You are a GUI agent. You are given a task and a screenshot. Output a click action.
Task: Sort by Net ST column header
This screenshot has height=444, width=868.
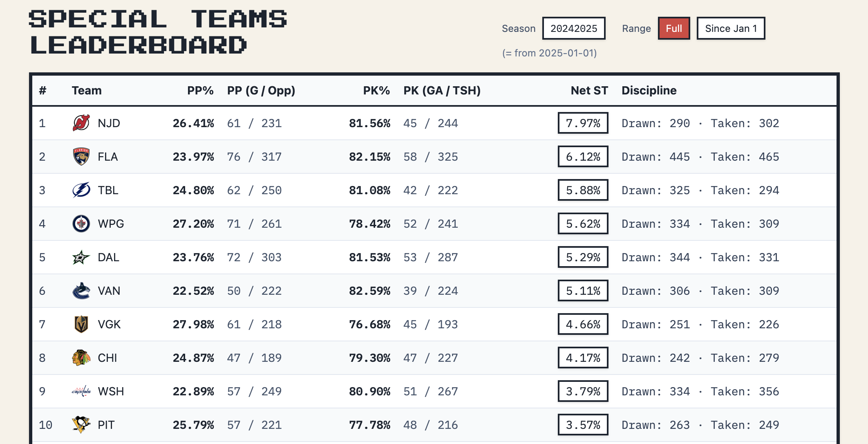[x=589, y=90]
